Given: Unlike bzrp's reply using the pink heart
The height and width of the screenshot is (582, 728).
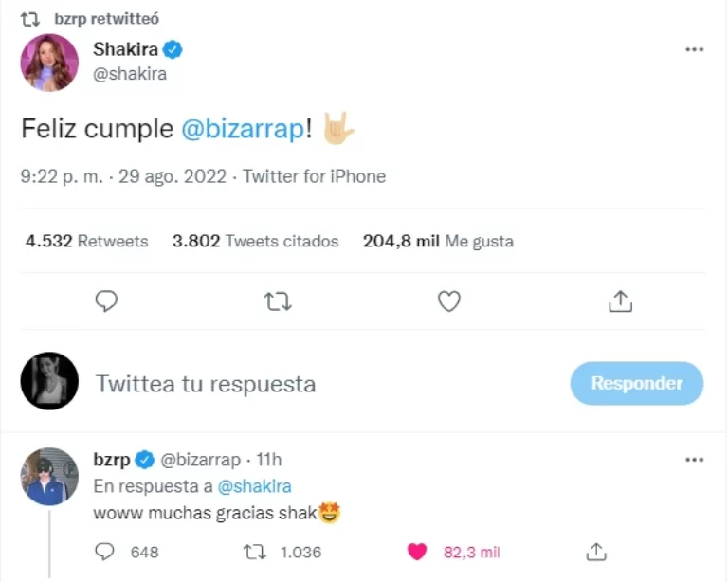Looking at the screenshot, I should (416, 551).
